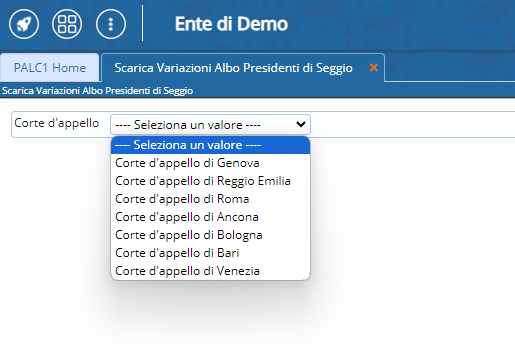Close the Scarica Variazioni tab with the orange X
515x363 pixels.
tap(374, 68)
